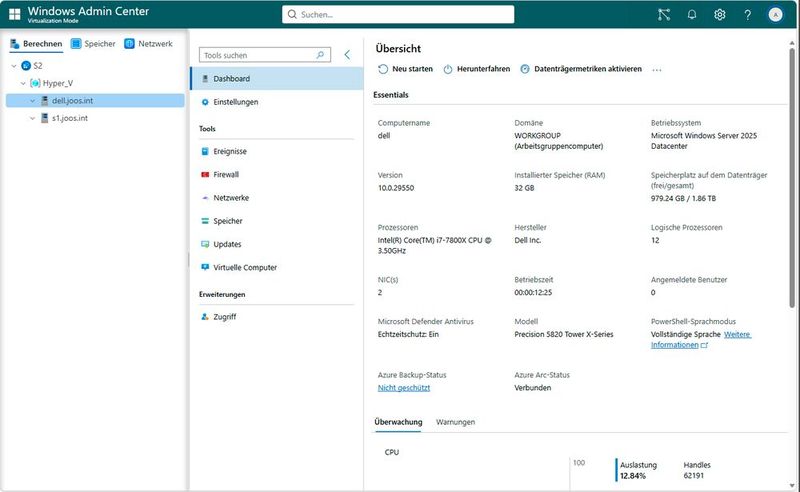Click the magnifier icon in Tools suchen

[320, 55]
